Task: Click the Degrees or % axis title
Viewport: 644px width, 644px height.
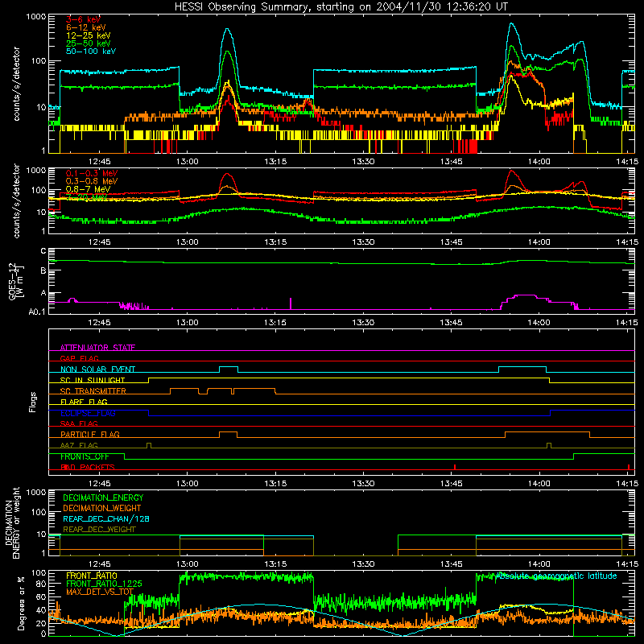Action: point(21,603)
